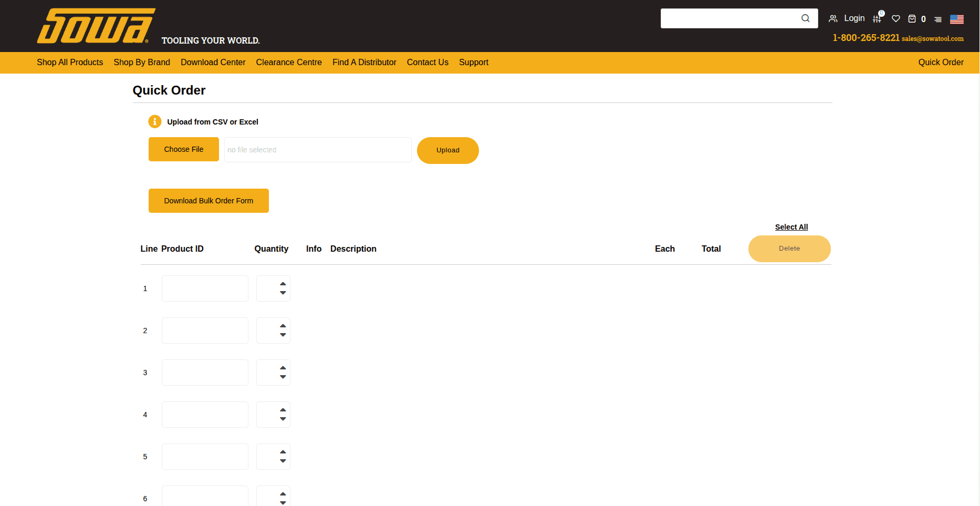Open Shop All Products menu

(70, 62)
